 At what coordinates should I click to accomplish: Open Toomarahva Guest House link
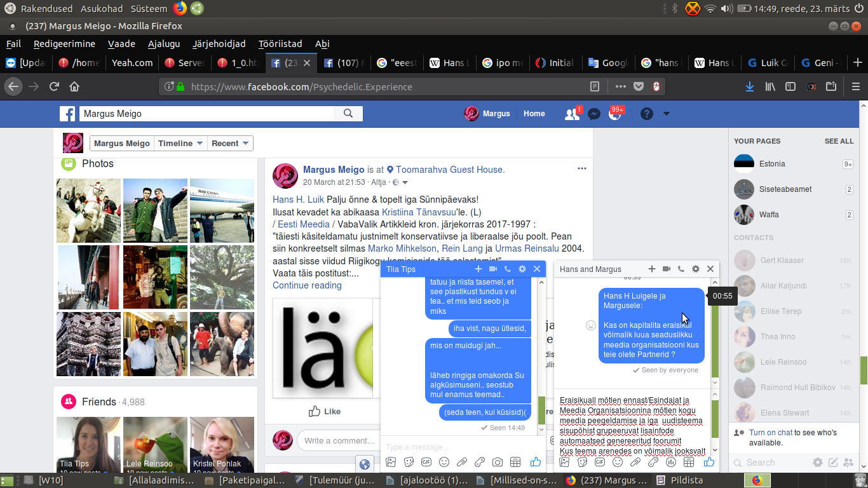coord(449,170)
